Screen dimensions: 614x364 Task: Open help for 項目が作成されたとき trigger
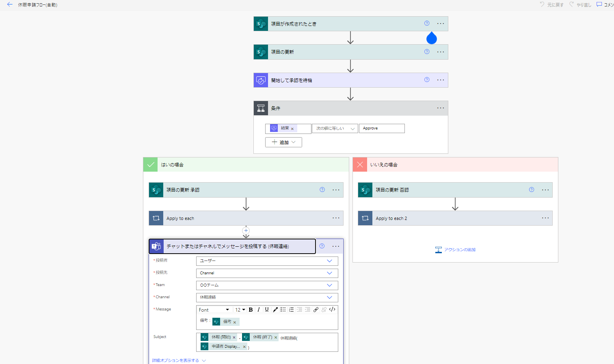coord(427,23)
